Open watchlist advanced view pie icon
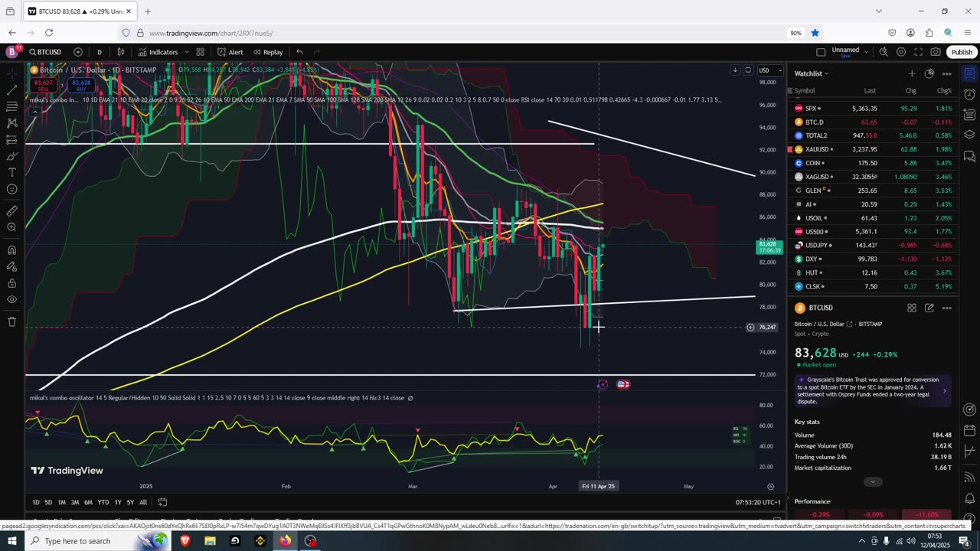This screenshot has height=551, width=980. click(929, 73)
